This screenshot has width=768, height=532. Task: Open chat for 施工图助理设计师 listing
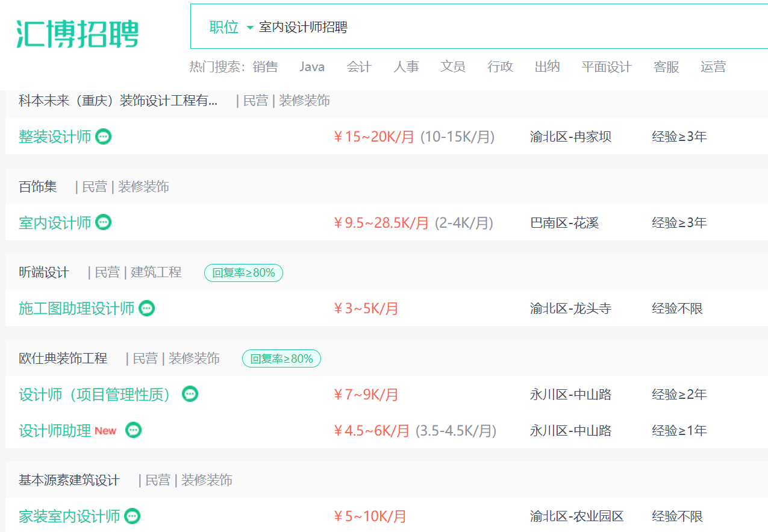(147, 308)
